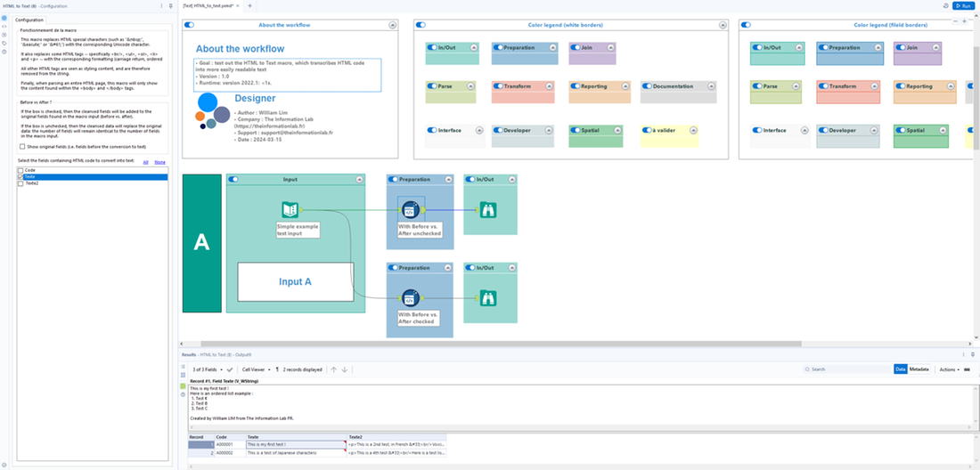
Task: Click the down arrow for next record
Action: [345, 369]
